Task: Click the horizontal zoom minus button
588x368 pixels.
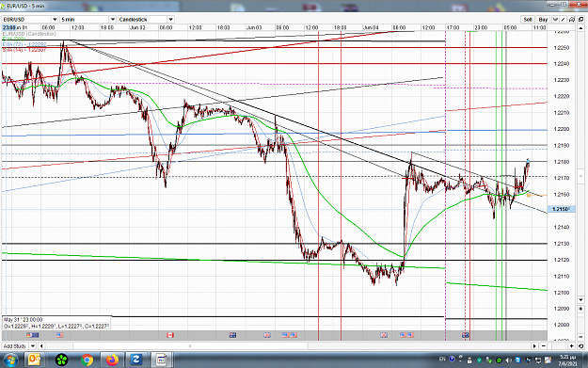Action: click(544, 345)
